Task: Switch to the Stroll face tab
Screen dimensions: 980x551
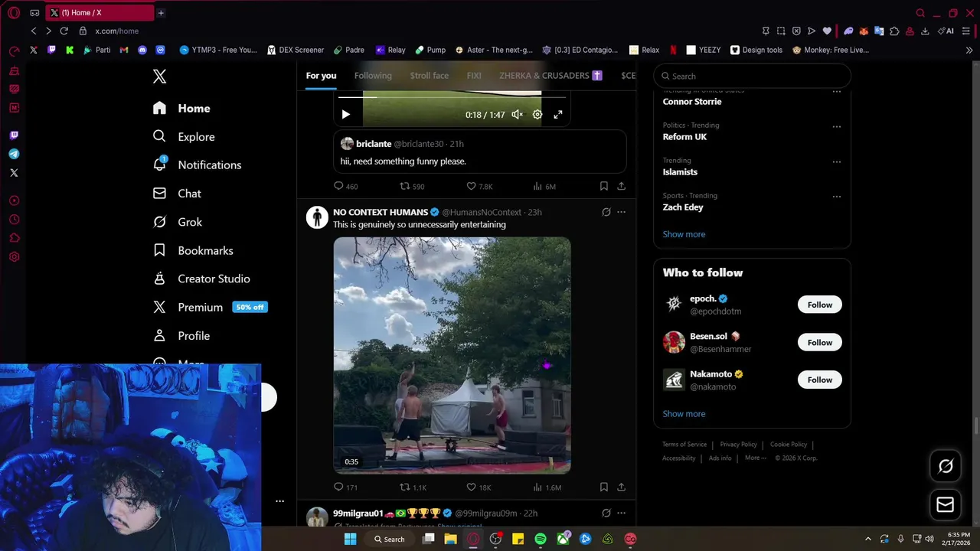Action: (430, 75)
